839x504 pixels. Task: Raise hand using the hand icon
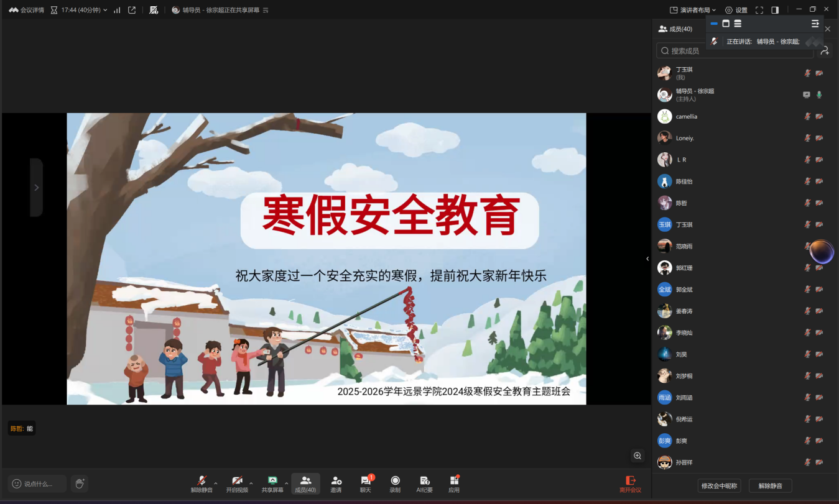[79, 483]
